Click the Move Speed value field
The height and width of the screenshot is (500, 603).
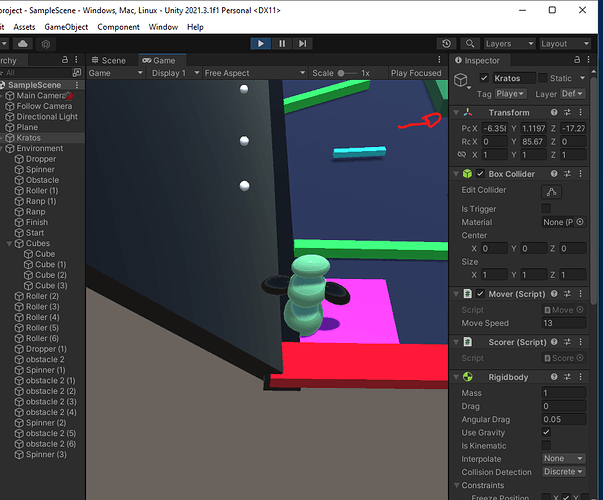coord(564,323)
